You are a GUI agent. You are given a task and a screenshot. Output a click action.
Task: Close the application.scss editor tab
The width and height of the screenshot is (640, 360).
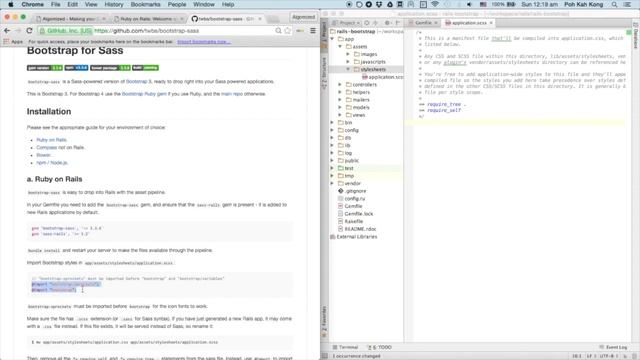click(491, 23)
